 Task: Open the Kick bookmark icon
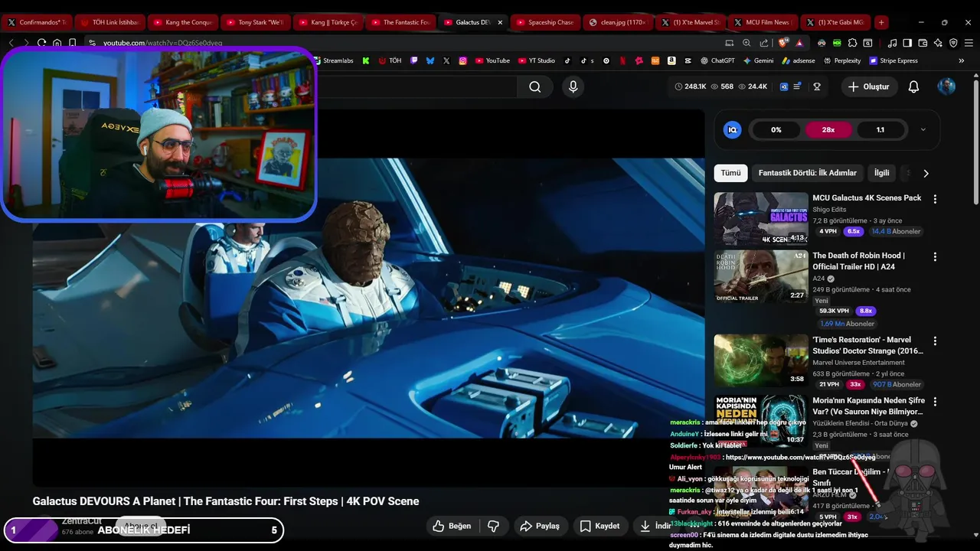pyautogui.click(x=366, y=60)
